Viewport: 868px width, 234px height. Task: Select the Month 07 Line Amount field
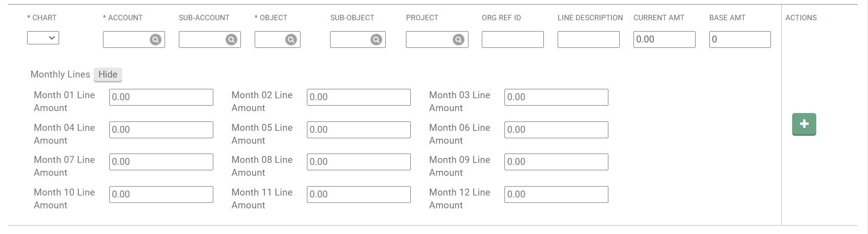tap(161, 162)
